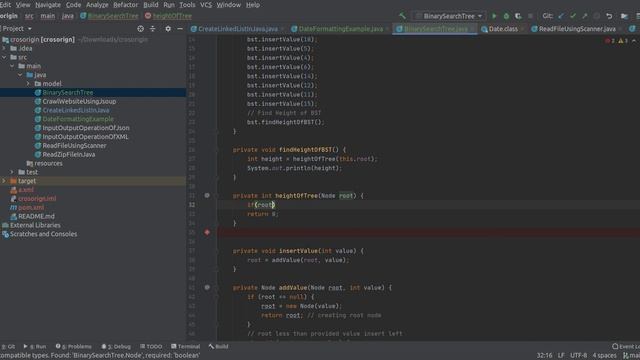The image size is (640, 360).
Task: Click the heightOfTree breadcrumb
Action: coord(168,16)
